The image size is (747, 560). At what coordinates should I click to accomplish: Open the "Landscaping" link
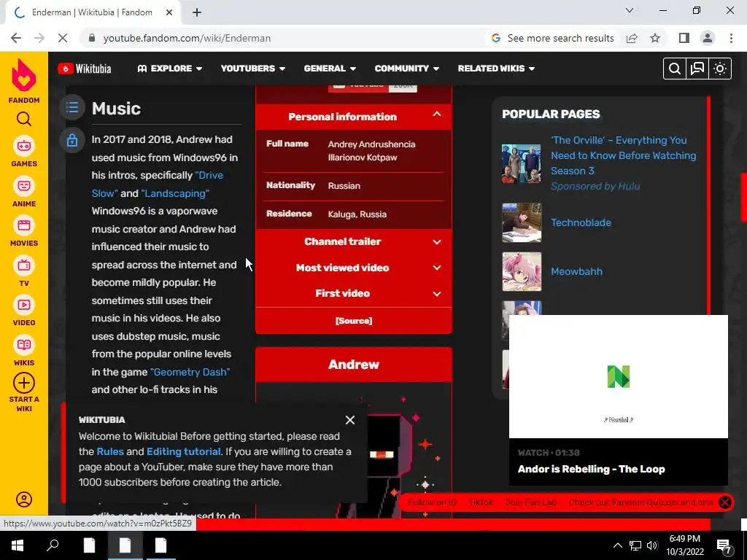click(x=175, y=193)
